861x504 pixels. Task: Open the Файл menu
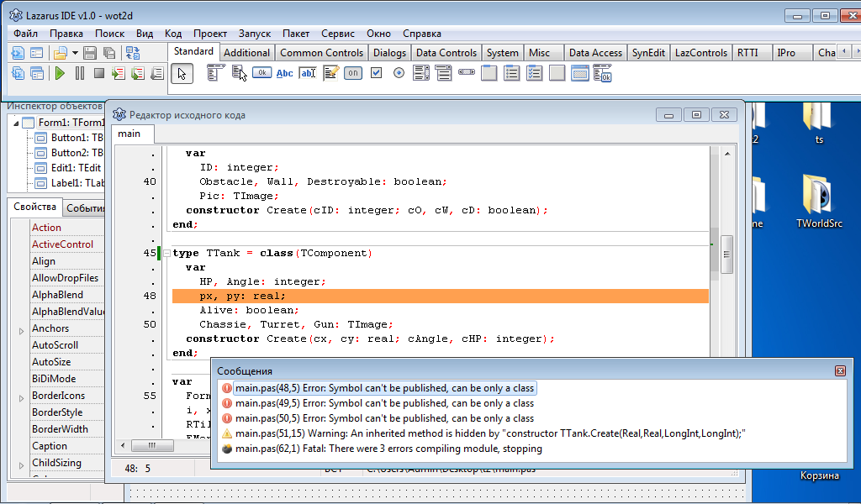(x=25, y=34)
